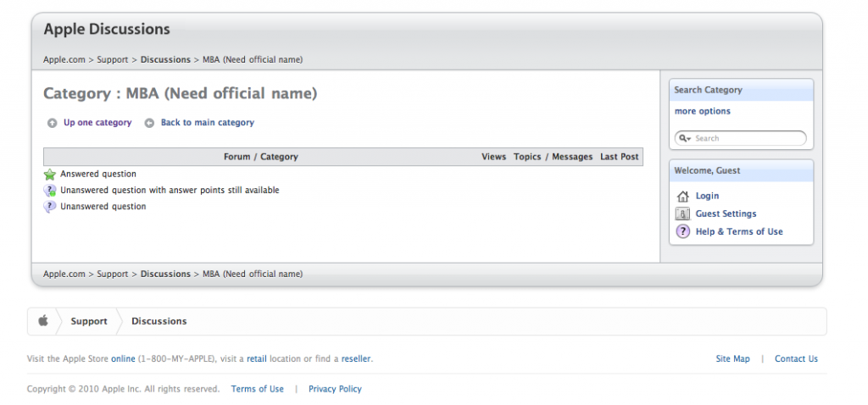Click the Login link

(708, 196)
